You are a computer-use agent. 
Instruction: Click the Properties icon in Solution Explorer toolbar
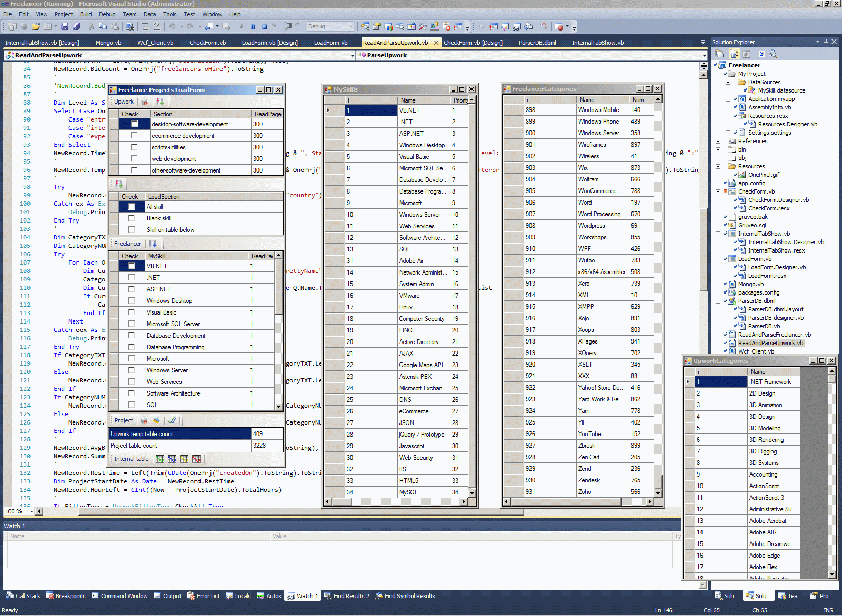(719, 54)
